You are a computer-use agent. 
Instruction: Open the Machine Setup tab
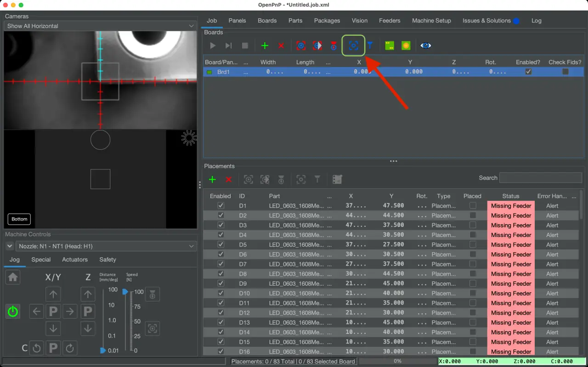click(x=431, y=21)
